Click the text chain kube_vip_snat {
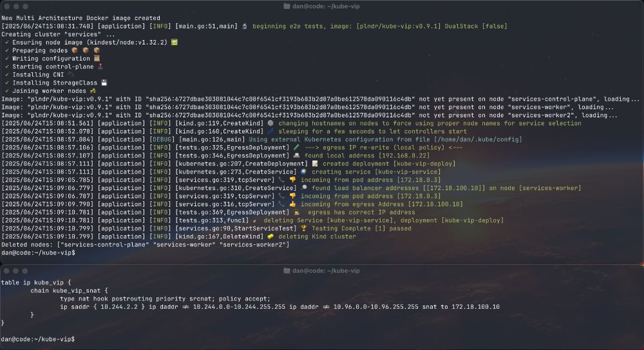 click(x=69, y=291)
